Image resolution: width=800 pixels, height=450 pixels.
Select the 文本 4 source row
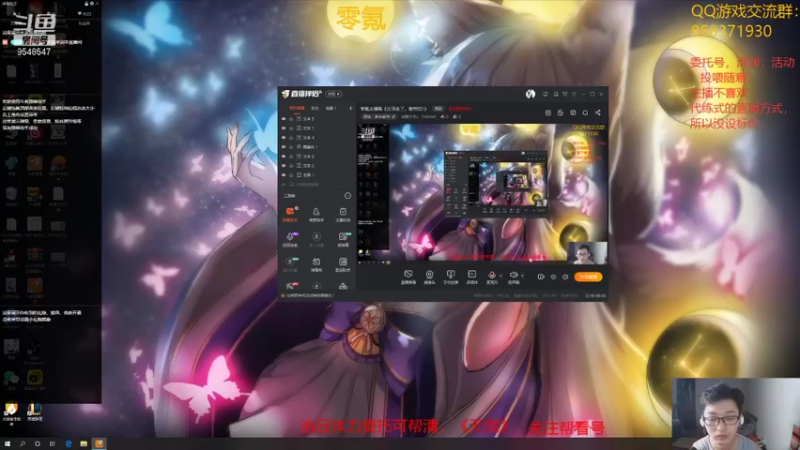point(316,138)
